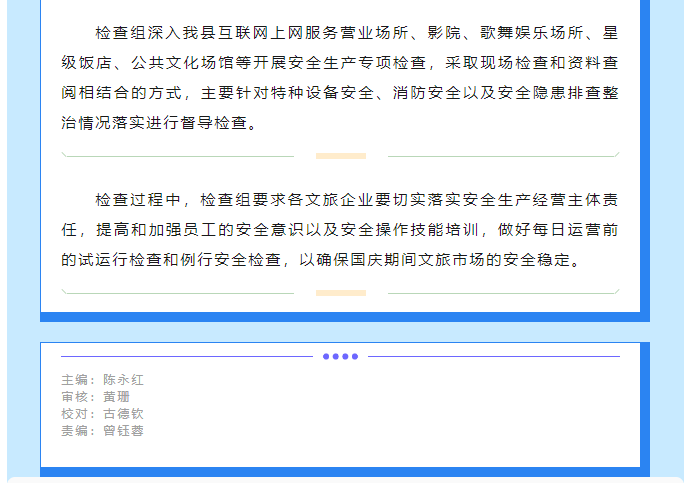Click the line starting '的试运行检查和例行安全检查'
688x483 pixels.
(x=321, y=260)
